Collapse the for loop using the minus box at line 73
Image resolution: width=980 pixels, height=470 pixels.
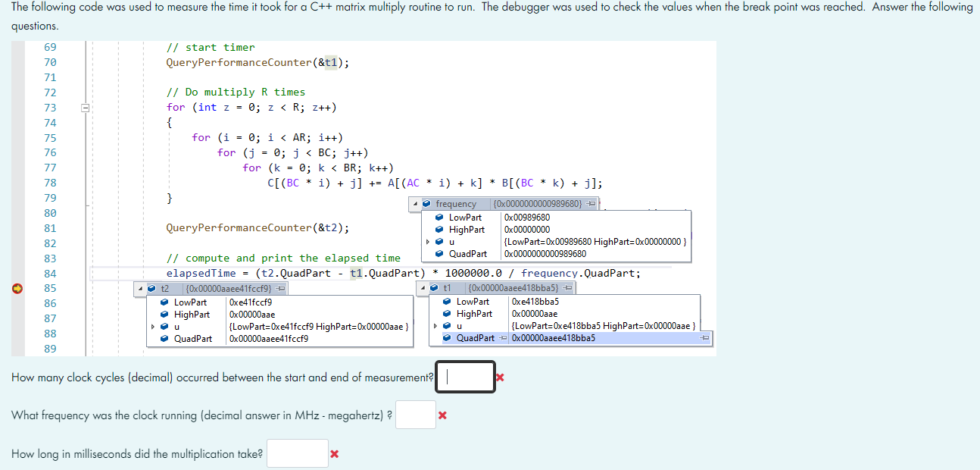(85, 107)
